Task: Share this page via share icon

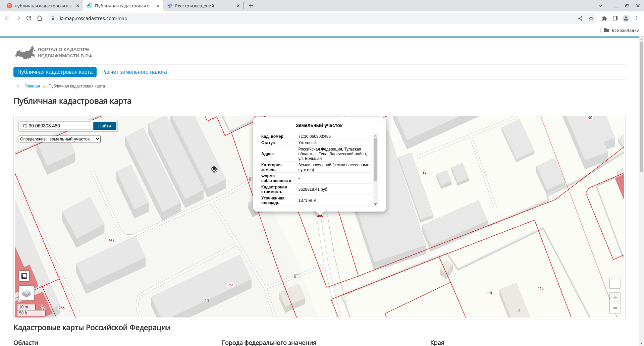Action: [580, 18]
